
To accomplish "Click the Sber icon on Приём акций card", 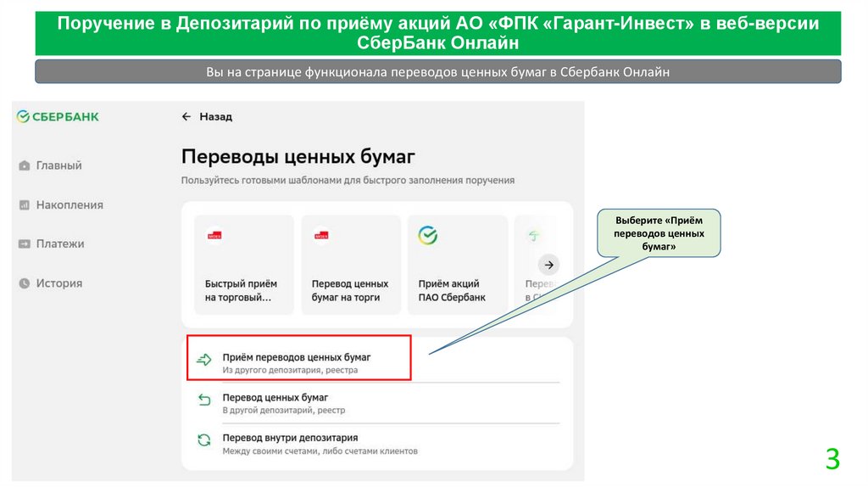I will tap(428, 236).
